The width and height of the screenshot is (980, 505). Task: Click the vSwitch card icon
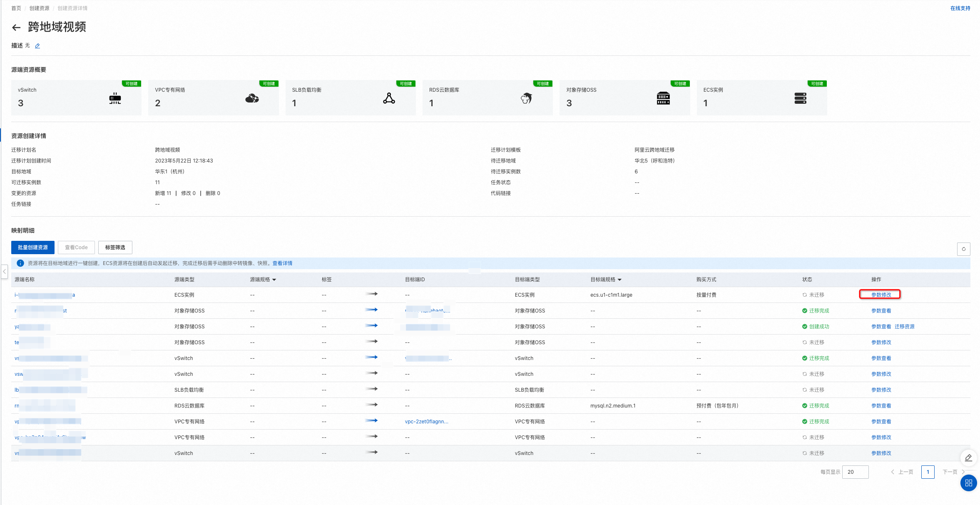115,98
